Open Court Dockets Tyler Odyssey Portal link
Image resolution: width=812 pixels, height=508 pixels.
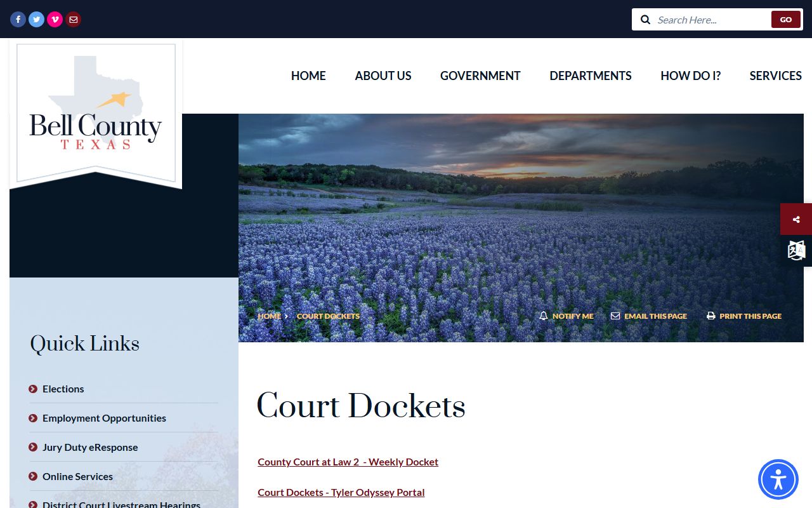[x=341, y=492]
